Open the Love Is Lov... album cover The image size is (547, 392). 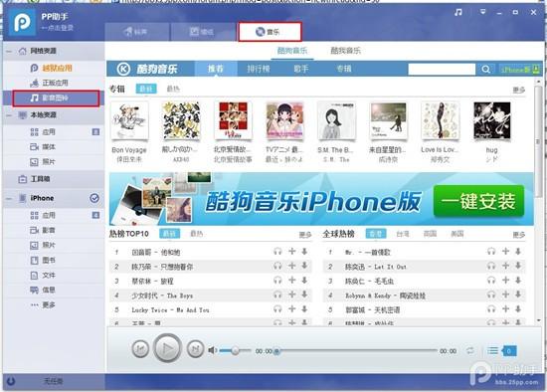pyautogui.click(x=441, y=120)
